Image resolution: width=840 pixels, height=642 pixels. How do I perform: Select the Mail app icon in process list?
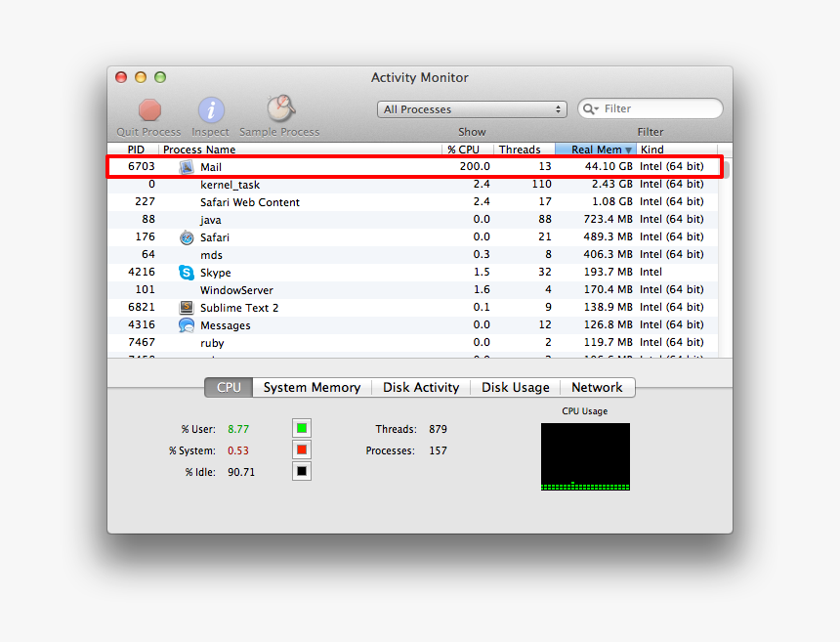(187, 167)
